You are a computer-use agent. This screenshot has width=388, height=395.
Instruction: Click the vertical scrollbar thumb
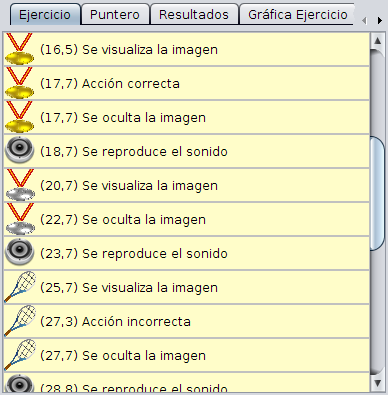tap(377, 193)
